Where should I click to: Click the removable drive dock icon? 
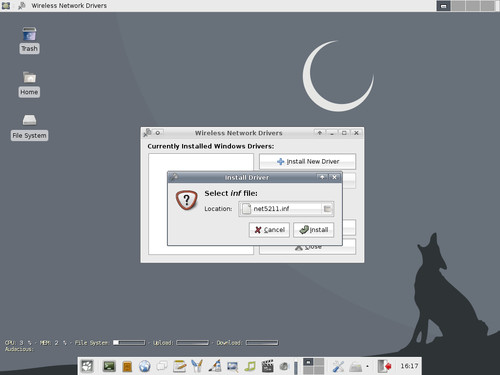pyautogui.click(x=355, y=367)
